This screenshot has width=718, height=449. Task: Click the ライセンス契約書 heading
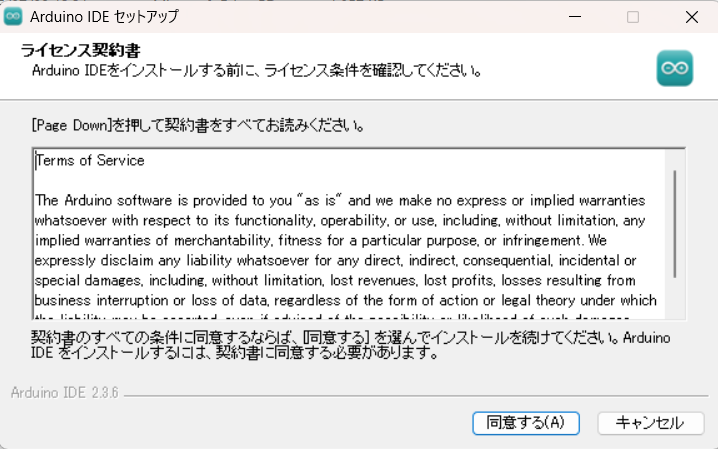pos(81,50)
